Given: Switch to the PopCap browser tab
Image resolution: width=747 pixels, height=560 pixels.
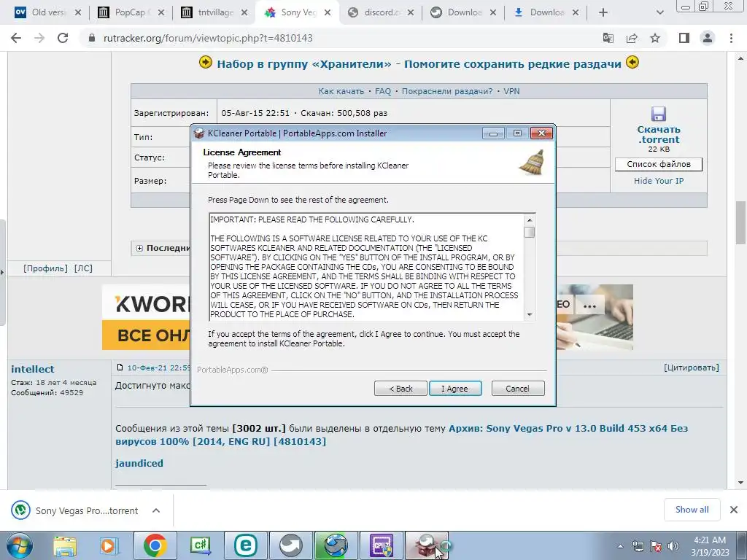Looking at the screenshot, I should click(130, 12).
